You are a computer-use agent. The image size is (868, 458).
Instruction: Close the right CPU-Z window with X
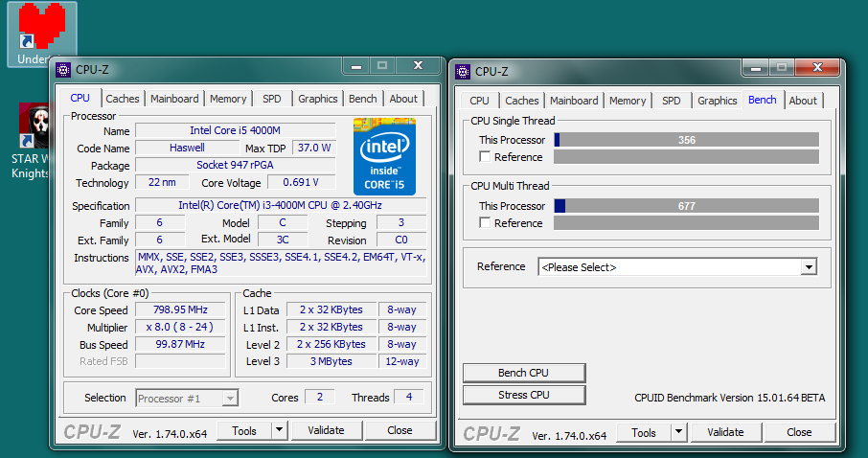click(817, 68)
